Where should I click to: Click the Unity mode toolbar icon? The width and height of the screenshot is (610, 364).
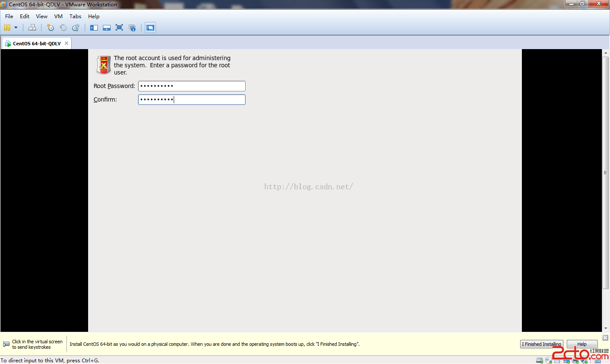pyautogui.click(x=132, y=28)
